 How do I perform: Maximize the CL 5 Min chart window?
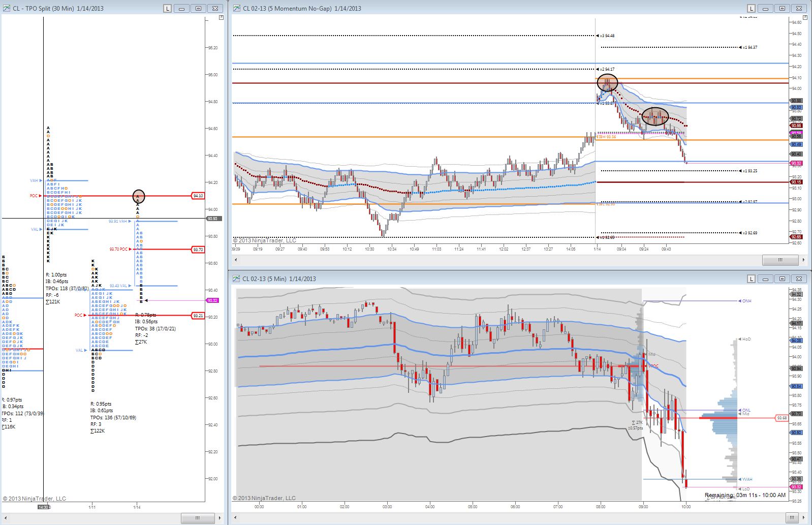[x=783, y=279]
